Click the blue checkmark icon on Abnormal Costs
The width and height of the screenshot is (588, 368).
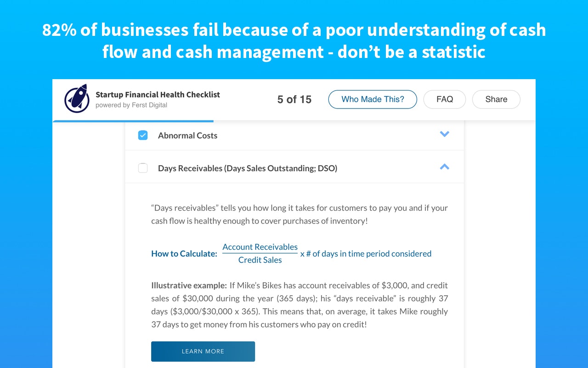[143, 135]
